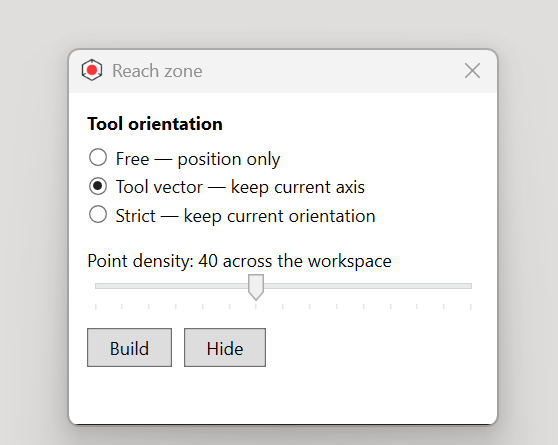This screenshot has width=558, height=445.
Task: Close the Reach zone dialog
Action: (x=472, y=70)
